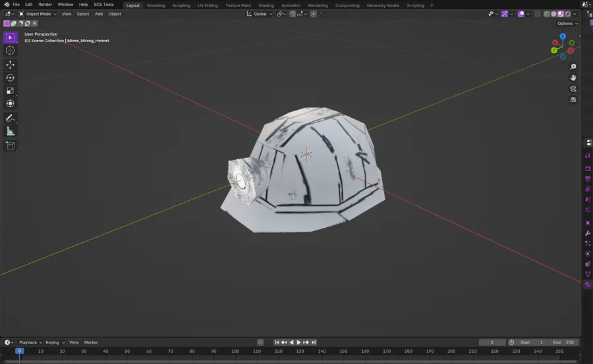Select the Move tool
The height and width of the screenshot is (364, 593).
(x=10, y=65)
